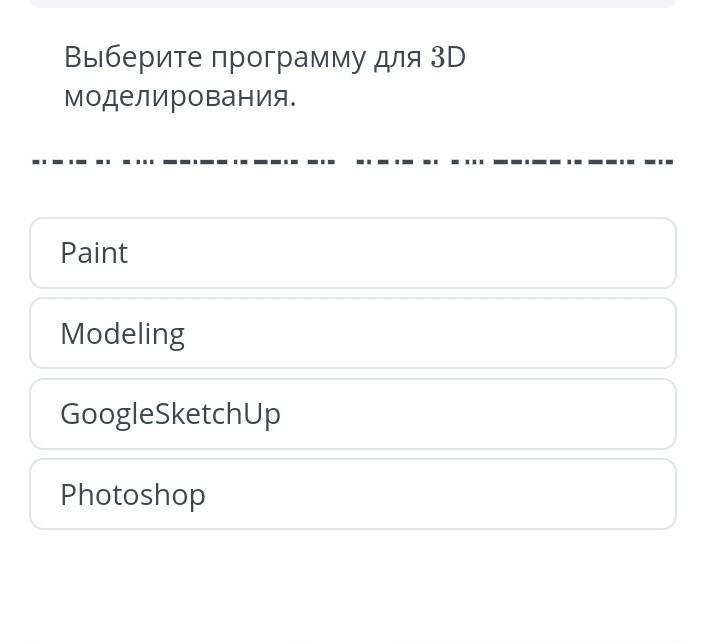Click the dashed divider line under the question
713x642 pixels.
(353, 161)
